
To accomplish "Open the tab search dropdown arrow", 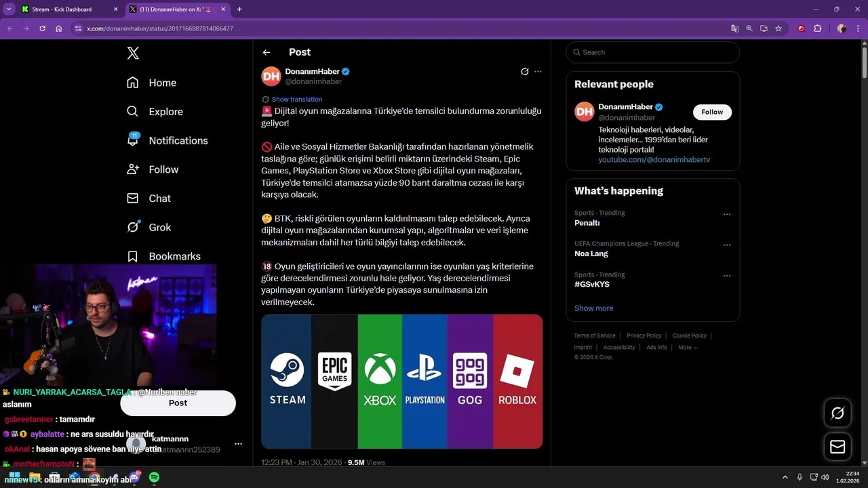I will tap(9, 9).
